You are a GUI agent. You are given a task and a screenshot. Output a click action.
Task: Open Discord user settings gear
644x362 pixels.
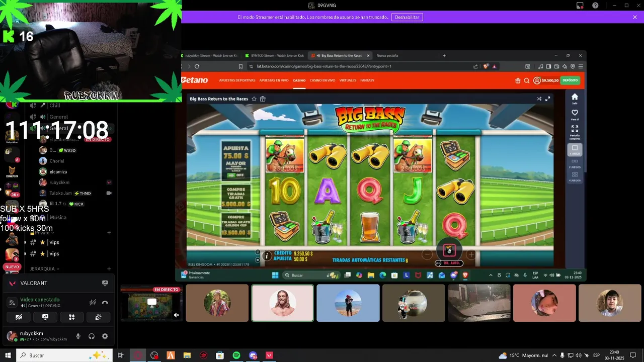(x=105, y=336)
